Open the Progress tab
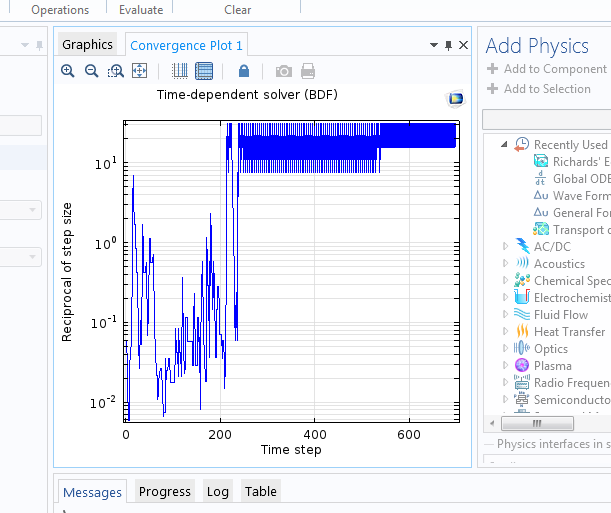 (x=165, y=492)
